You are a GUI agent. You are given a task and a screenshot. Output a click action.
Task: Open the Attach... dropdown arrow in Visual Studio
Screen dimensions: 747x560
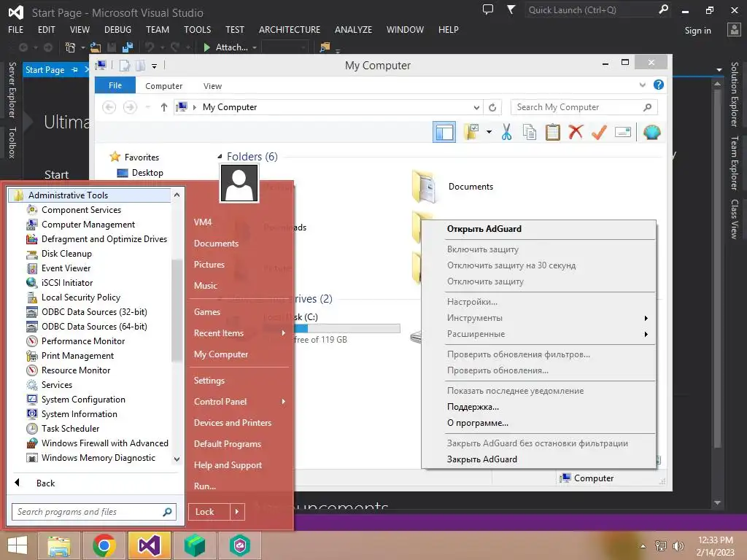tap(255, 47)
